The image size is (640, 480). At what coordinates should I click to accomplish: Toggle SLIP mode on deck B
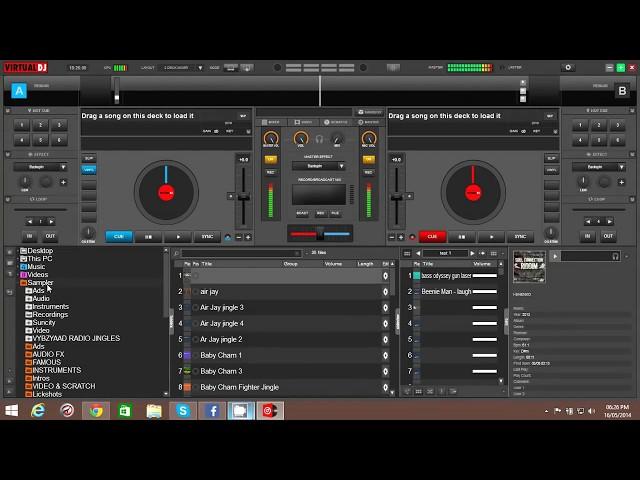tap(551, 158)
